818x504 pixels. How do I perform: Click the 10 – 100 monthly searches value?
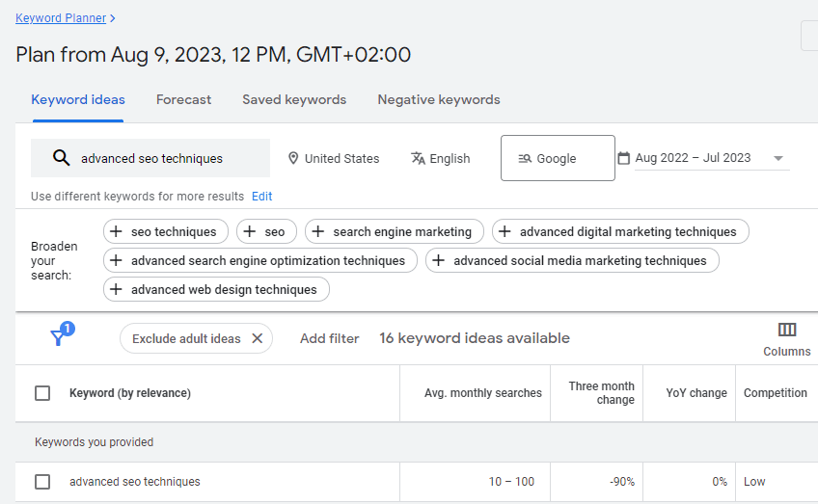pyautogui.click(x=511, y=482)
